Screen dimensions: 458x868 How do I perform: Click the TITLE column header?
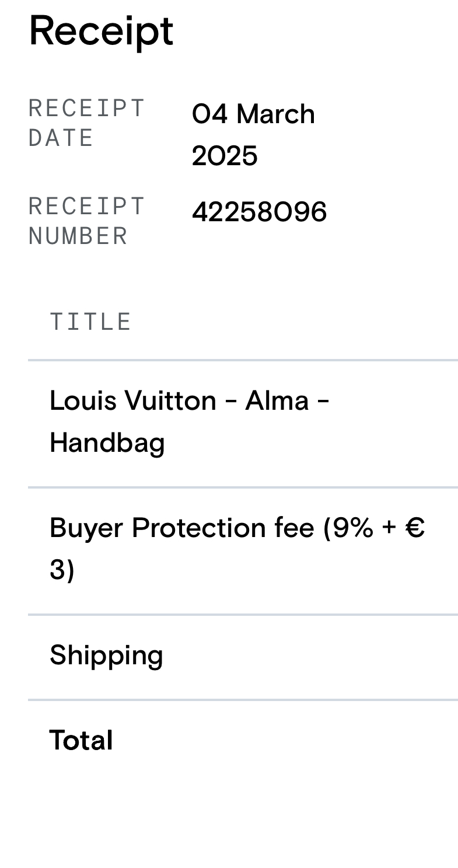(90, 322)
